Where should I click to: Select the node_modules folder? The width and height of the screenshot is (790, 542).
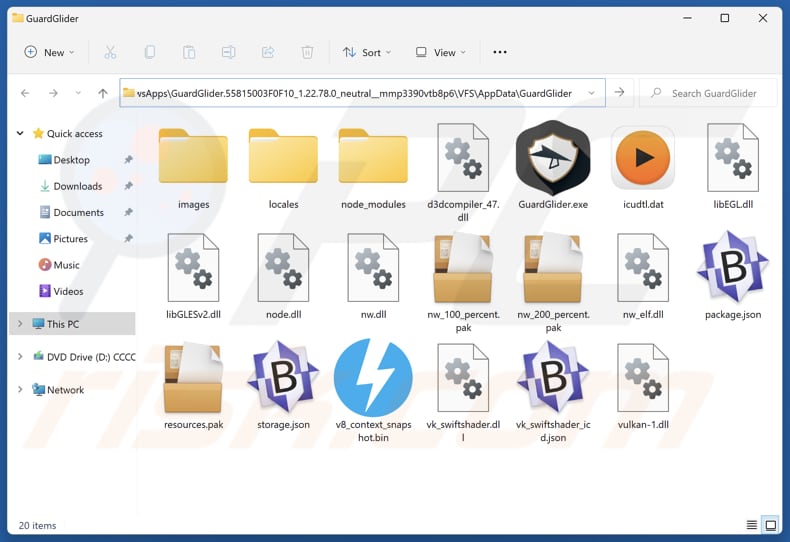(x=373, y=158)
